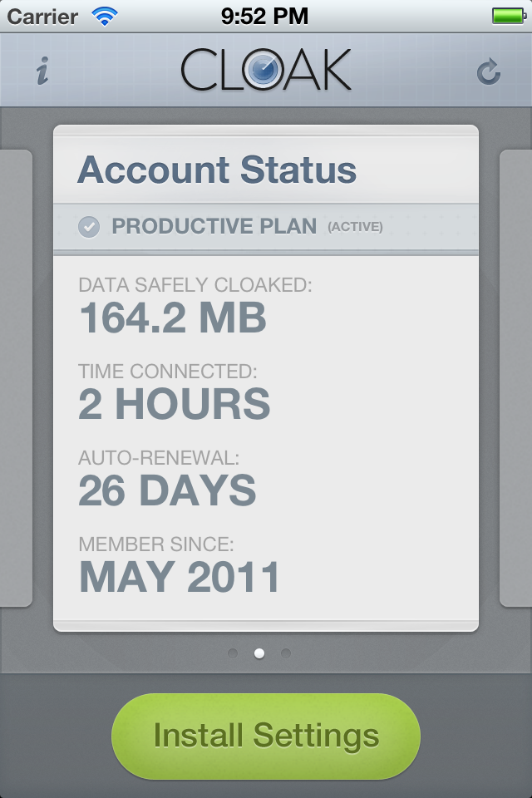Tap the partially visible left card
The image size is (532, 798).
15,378
